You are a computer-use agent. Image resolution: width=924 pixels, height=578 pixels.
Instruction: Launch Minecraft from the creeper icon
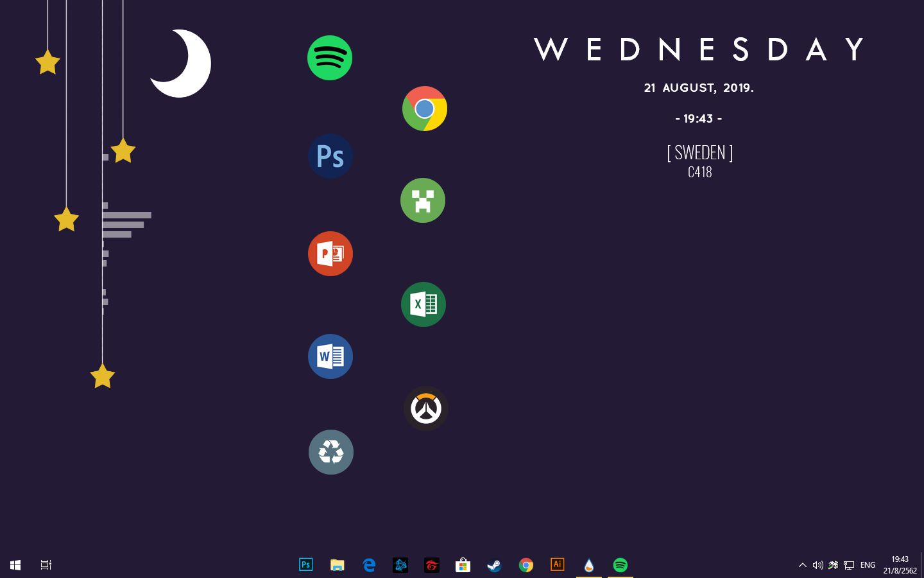pyautogui.click(x=423, y=200)
